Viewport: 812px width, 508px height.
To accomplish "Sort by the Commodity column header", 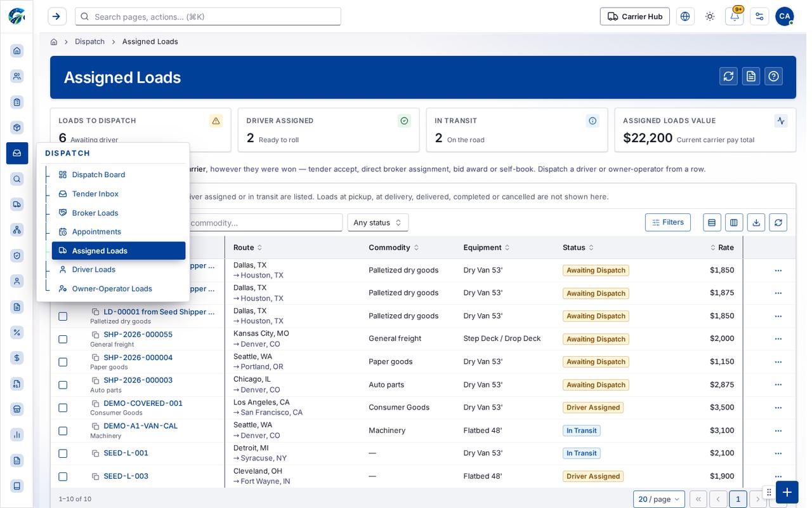I will tap(393, 248).
